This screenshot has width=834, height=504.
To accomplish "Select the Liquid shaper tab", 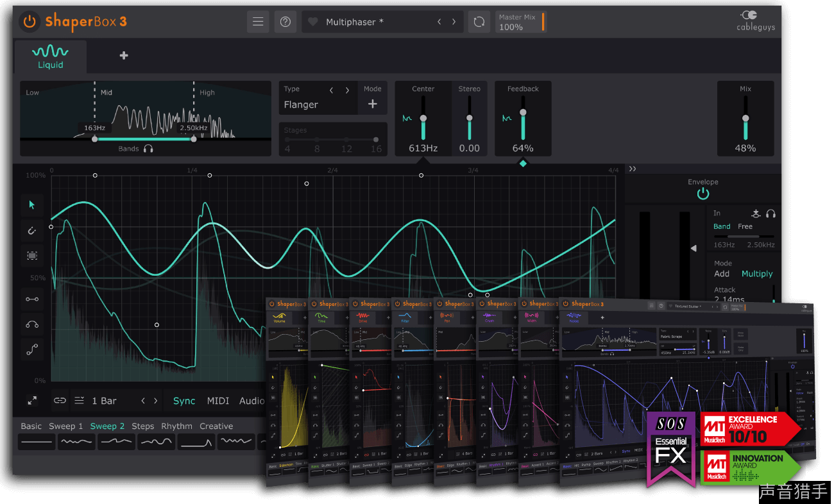I will pos(51,56).
